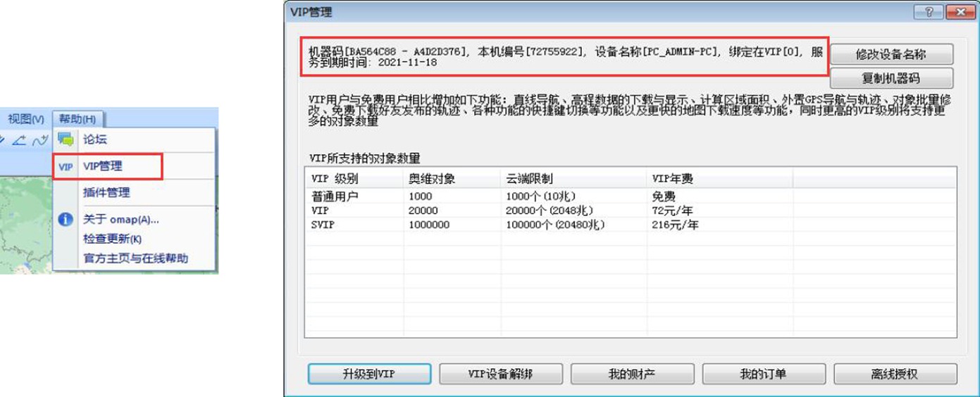Image resolution: width=980 pixels, height=397 pixels.
Task: Open the 帮助(H) menu
Action: tap(77, 119)
